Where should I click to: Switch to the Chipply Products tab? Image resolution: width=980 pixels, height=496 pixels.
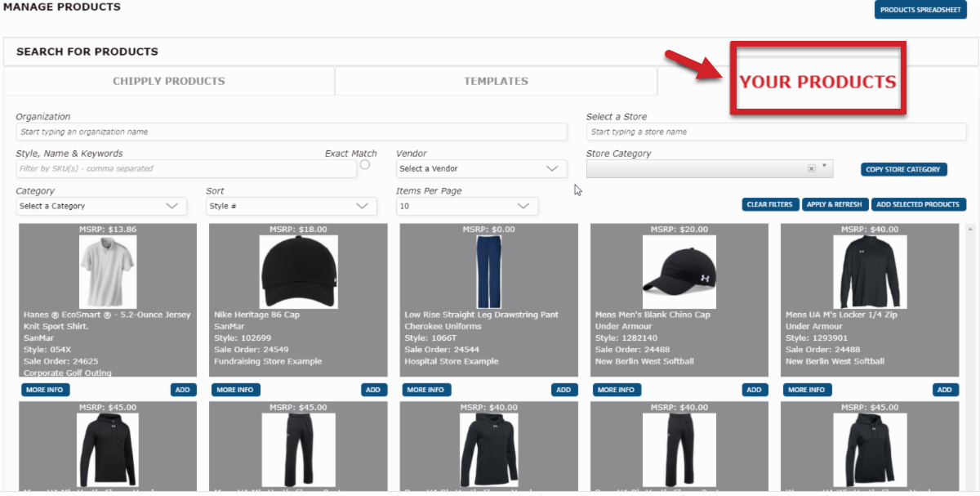click(x=169, y=81)
